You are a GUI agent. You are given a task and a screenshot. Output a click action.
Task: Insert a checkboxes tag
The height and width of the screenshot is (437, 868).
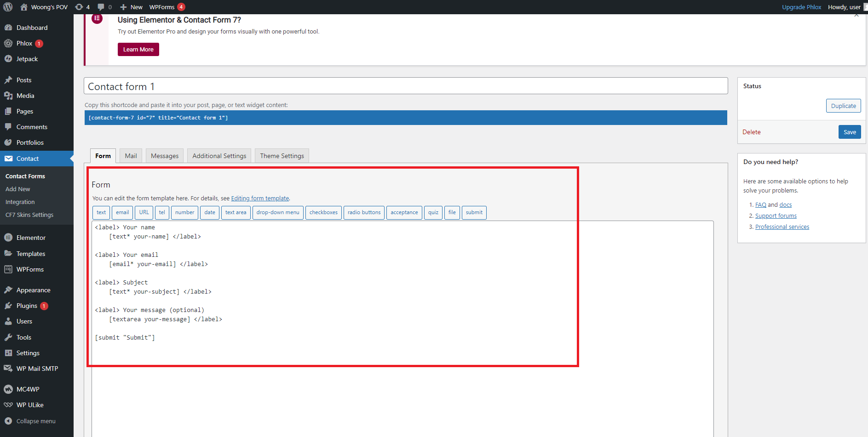coord(323,212)
